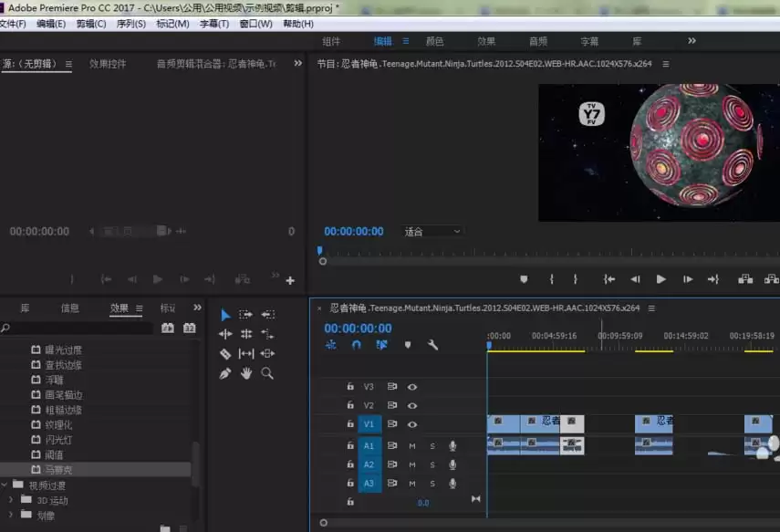Select the Zoom magnifier tool
This screenshot has height=532, width=780.
pyautogui.click(x=267, y=373)
